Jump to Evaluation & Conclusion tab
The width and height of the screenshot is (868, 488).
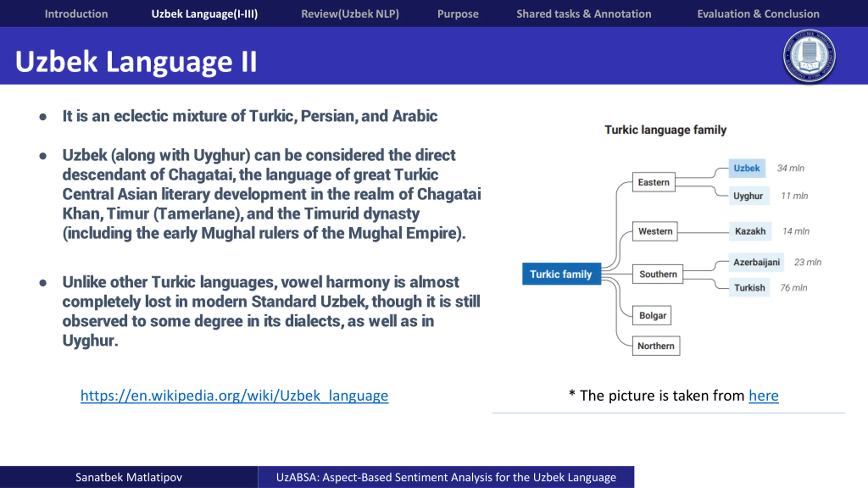[x=758, y=14]
